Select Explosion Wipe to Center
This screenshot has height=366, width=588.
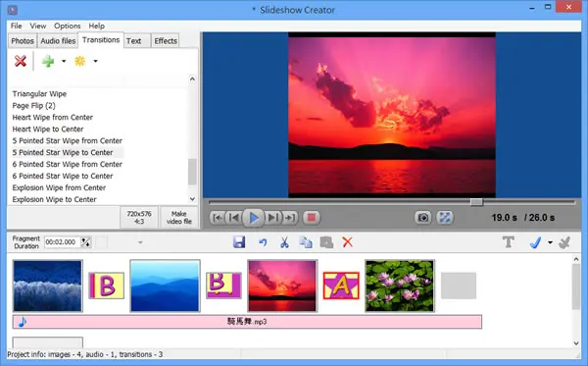[54, 199]
